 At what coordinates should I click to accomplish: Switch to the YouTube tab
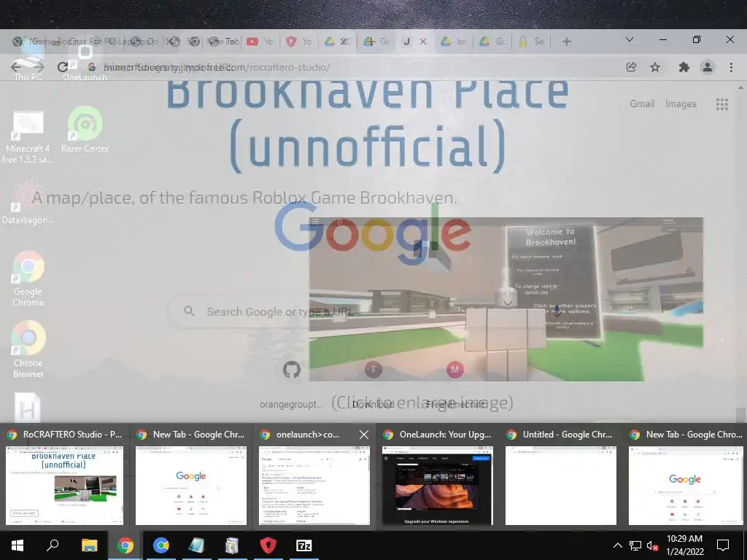(260, 42)
